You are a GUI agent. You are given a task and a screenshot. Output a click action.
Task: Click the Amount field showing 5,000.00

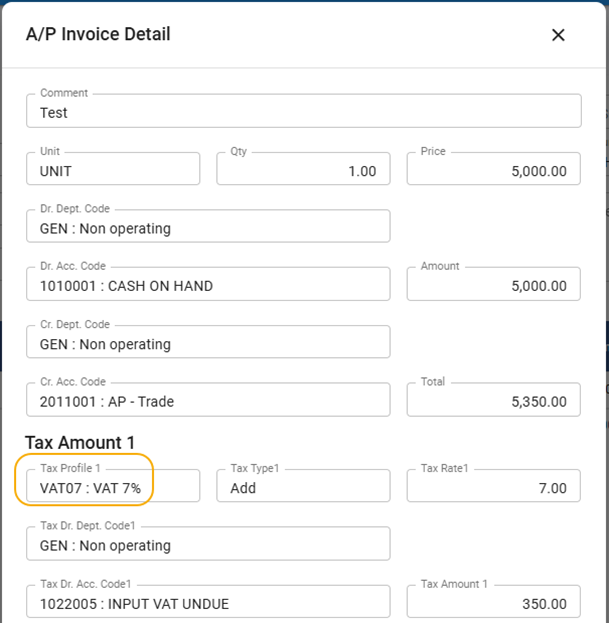[x=493, y=285]
